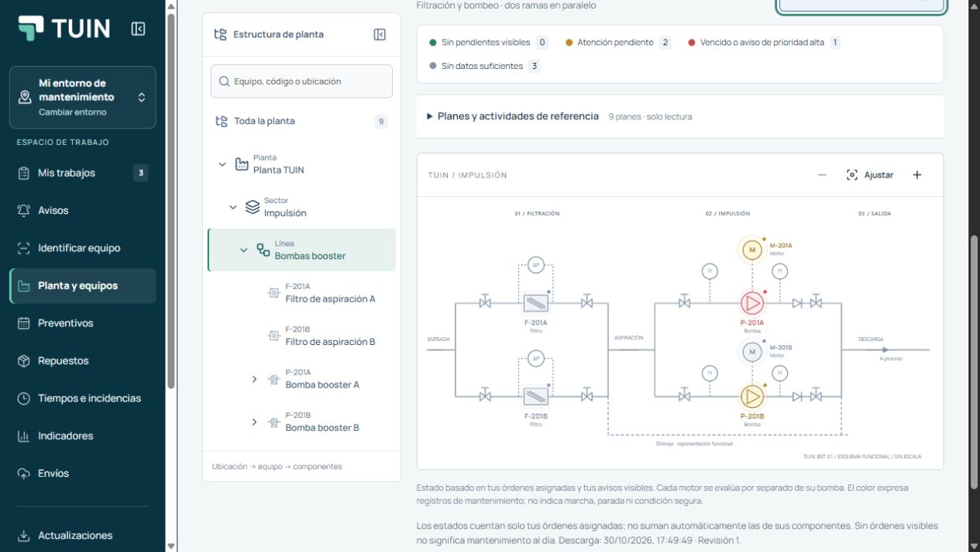Image resolution: width=980 pixels, height=552 pixels.
Task: Zoom out of the diagram with minus
Action: 822,175
